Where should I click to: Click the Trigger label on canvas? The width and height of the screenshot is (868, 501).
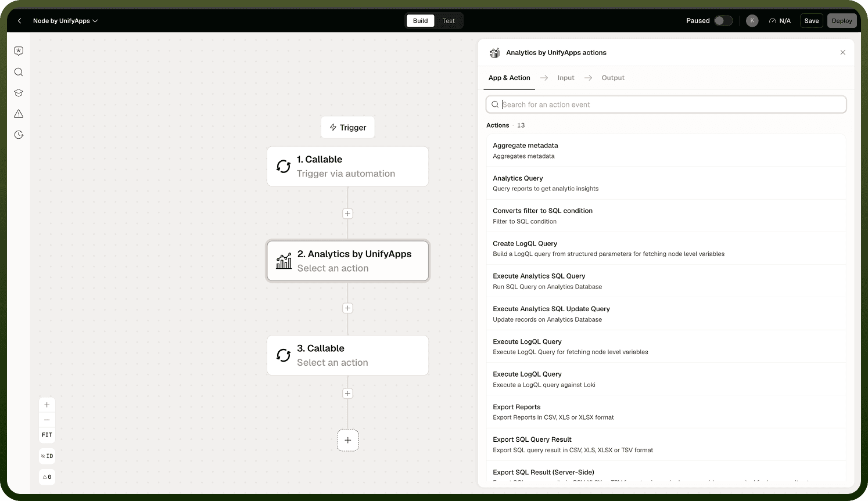click(x=348, y=128)
